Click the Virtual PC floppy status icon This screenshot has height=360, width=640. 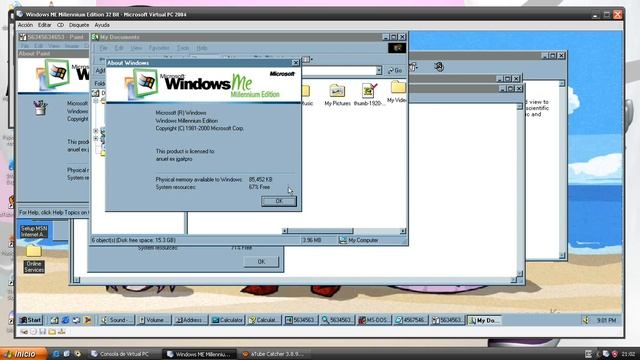tap(42, 332)
